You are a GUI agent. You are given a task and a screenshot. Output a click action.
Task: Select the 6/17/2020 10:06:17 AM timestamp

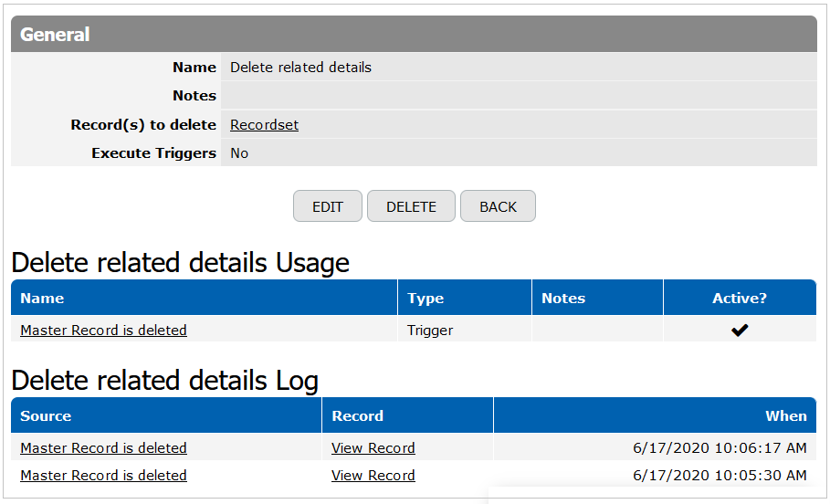(720, 448)
